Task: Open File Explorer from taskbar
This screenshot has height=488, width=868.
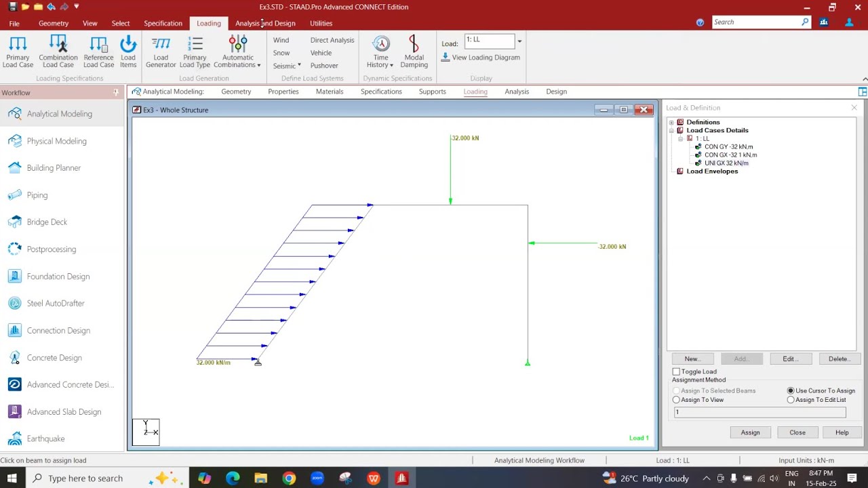Action: coord(260,479)
